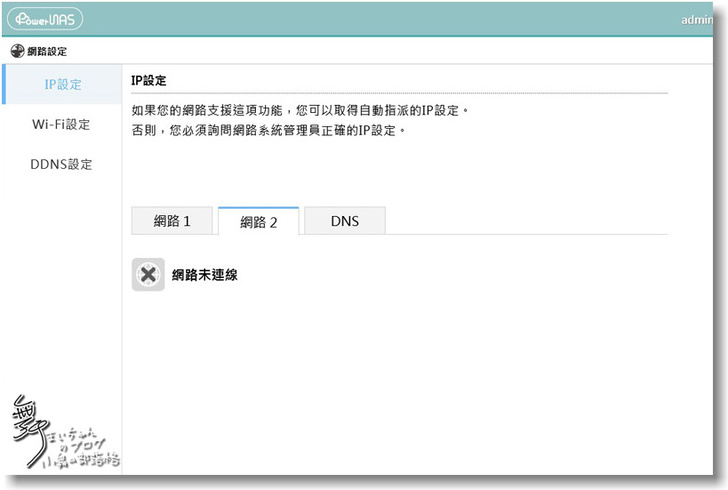This screenshot has height=490, width=728.
Task: Open the DDNS設定 sidebar item
Action: (x=61, y=164)
